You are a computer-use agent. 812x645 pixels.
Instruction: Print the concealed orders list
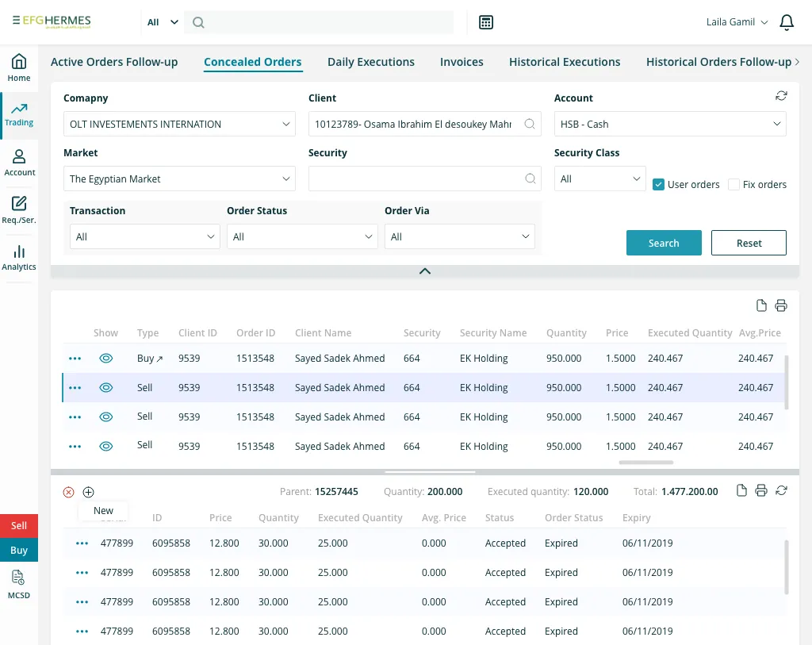781,305
